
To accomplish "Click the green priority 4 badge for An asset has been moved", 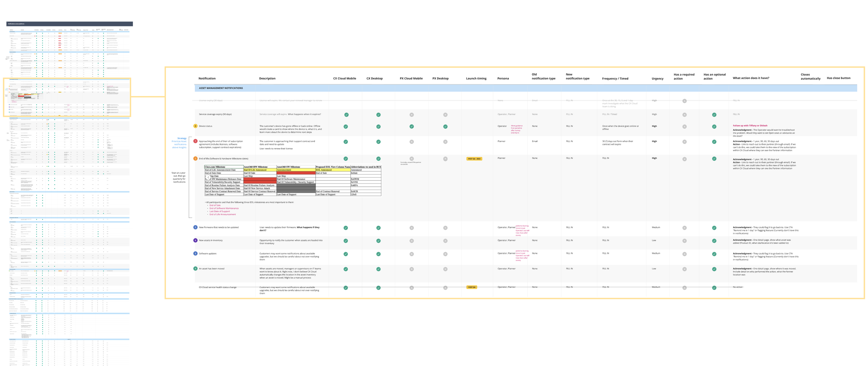I will [x=195, y=268].
